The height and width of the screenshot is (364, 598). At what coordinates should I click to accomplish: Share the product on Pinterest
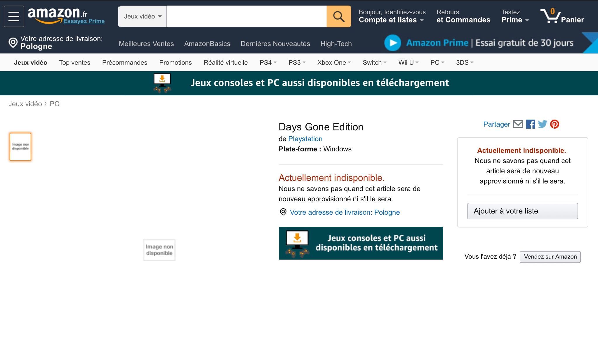coord(554,124)
